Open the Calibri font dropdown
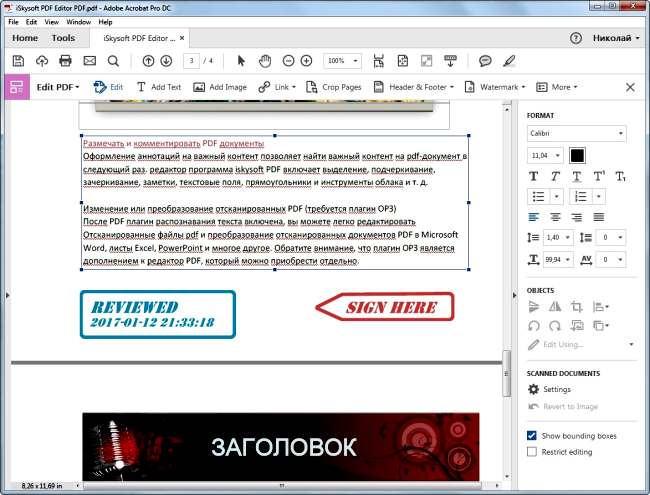Screen dimensions: 650x495 coord(576,133)
